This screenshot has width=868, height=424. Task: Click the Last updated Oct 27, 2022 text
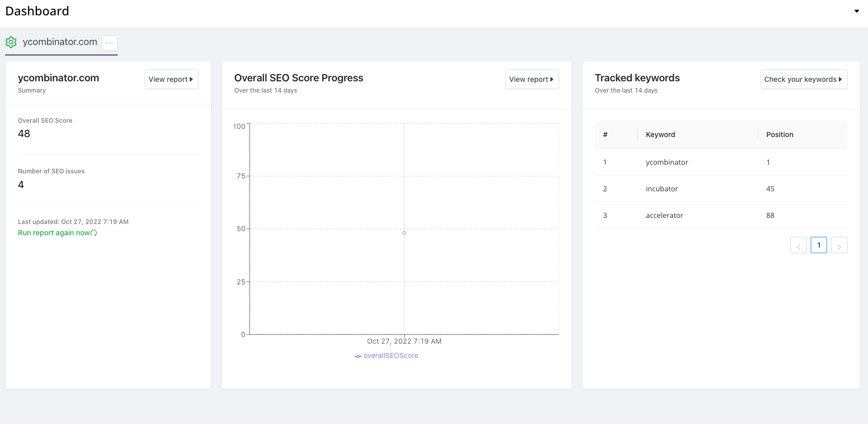pyautogui.click(x=73, y=222)
